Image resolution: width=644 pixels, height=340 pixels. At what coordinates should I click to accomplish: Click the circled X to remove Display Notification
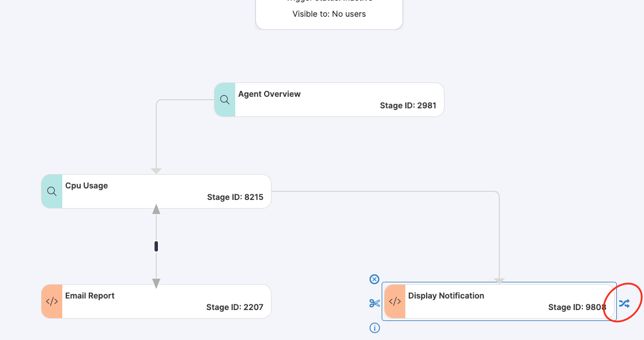374,279
